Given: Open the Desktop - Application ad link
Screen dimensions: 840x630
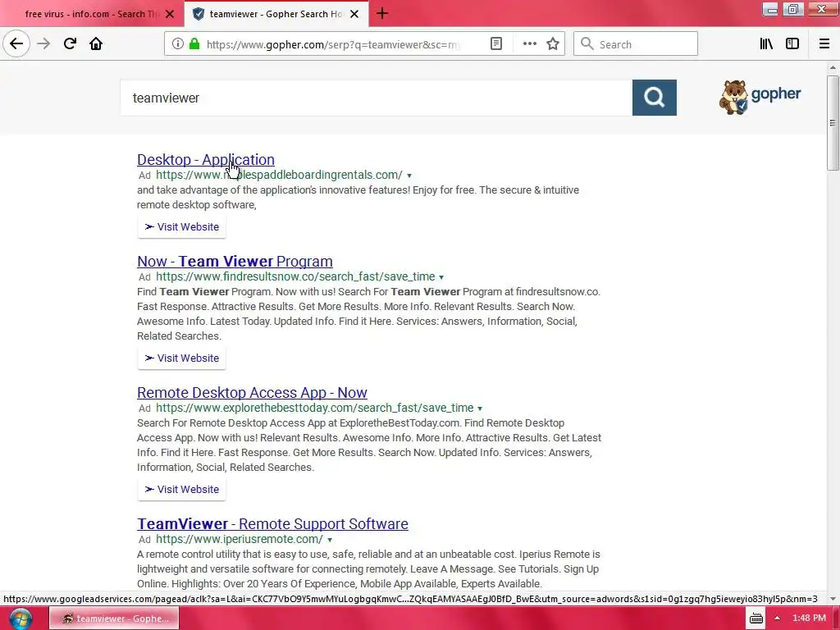Looking at the screenshot, I should (206, 160).
